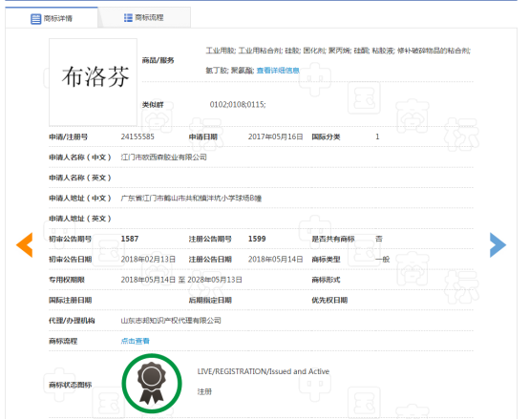Click the 优先权日期 label
The width and height of the screenshot is (529, 420).
click(x=329, y=301)
